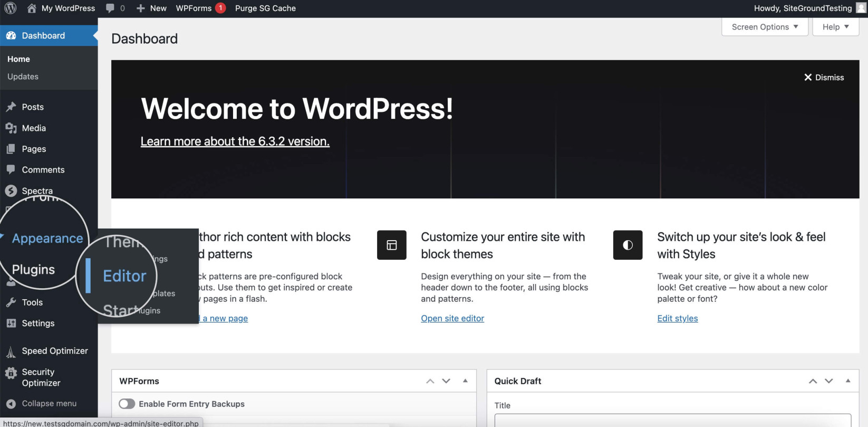Click the a new page link
Viewport: 868px width, 427px height.
pos(225,318)
